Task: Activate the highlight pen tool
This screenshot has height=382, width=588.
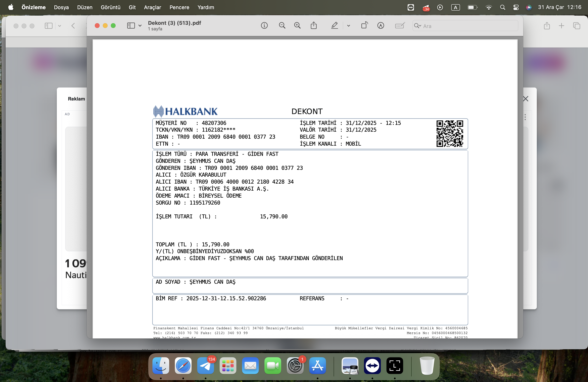Action: [334, 25]
